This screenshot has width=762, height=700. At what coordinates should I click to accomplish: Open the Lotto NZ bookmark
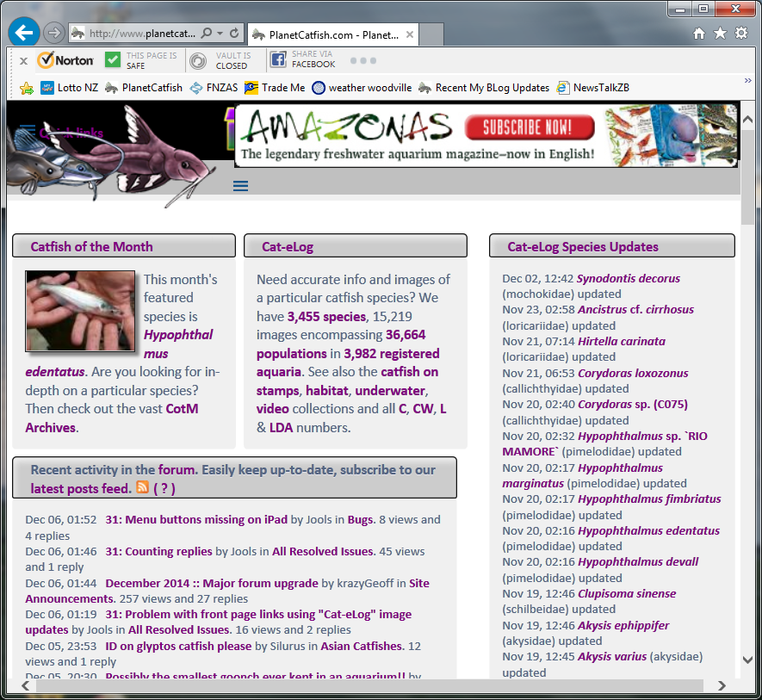(x=69, y=88)
